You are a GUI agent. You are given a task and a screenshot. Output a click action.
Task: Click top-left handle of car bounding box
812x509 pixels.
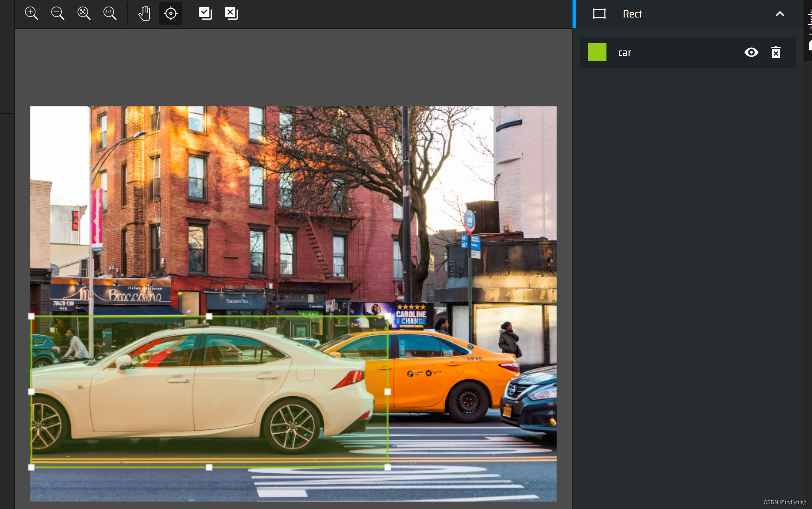point(31,316)
